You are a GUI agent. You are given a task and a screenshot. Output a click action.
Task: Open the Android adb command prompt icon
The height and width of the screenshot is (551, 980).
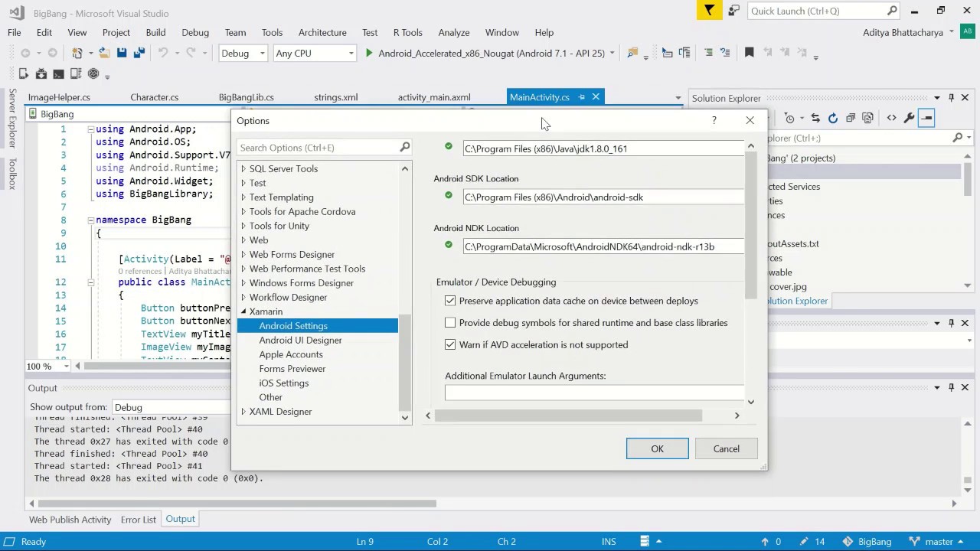click(58, 74)
